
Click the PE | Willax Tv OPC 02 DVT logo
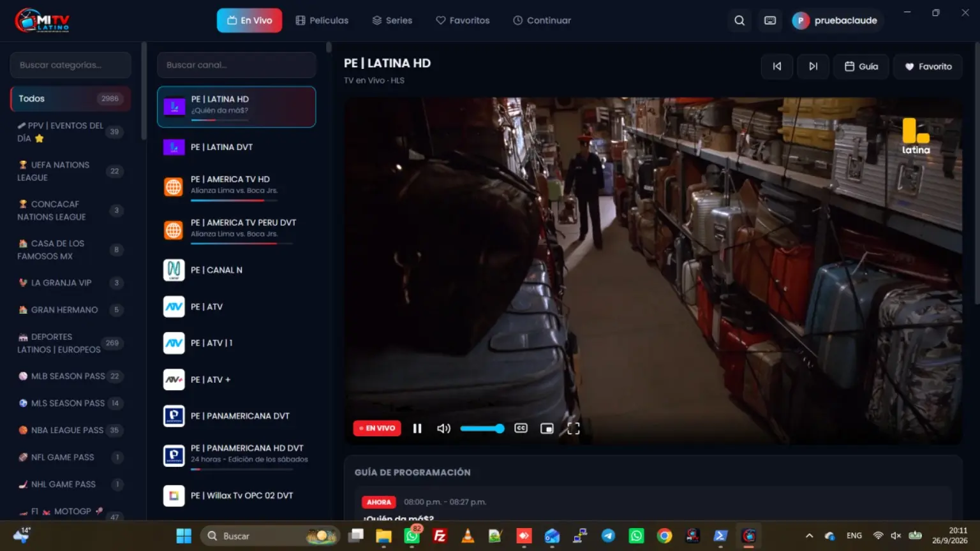pyautogui.click(x=174, y=496)
